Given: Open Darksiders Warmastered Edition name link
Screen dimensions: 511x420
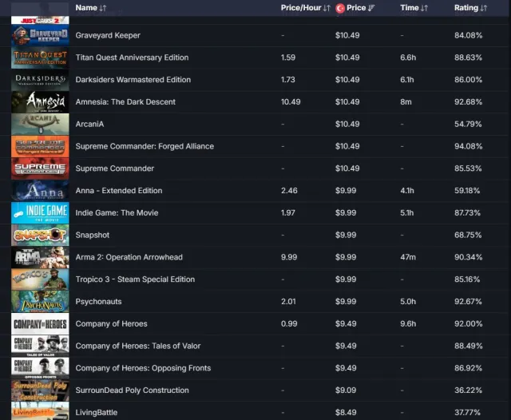Looking at the screenshot, I should click(x=133, y=80).
